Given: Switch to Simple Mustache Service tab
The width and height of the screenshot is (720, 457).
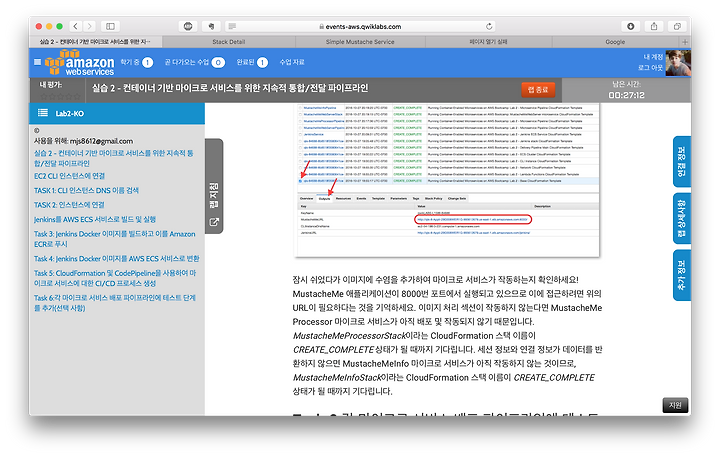Looking at the screenshot, I should 360,42.
